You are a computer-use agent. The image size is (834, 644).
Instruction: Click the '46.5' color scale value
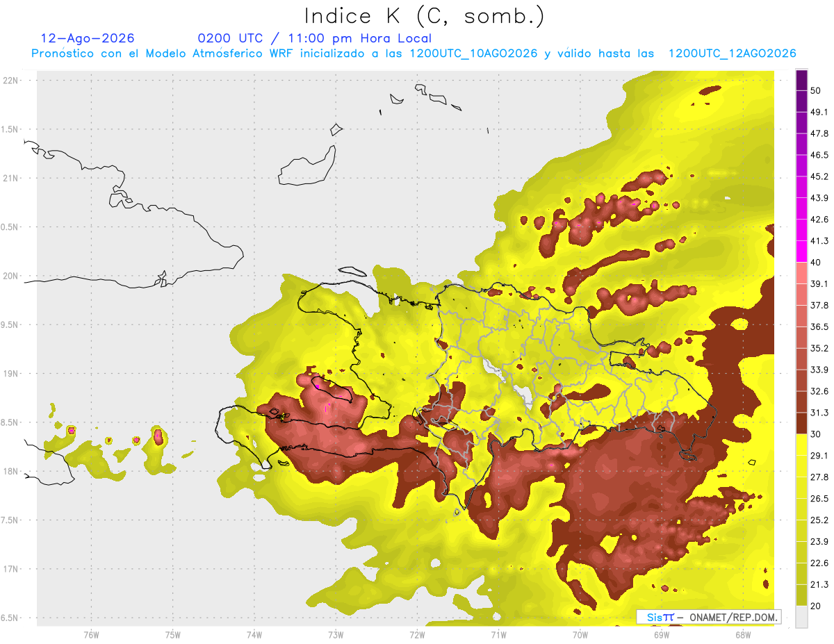(x=819, y=155)
